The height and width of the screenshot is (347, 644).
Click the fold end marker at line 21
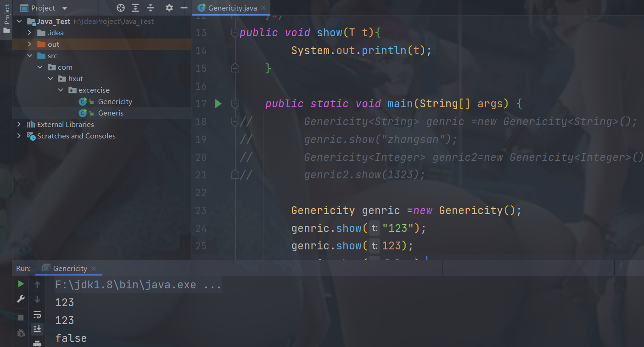(235, 175)
